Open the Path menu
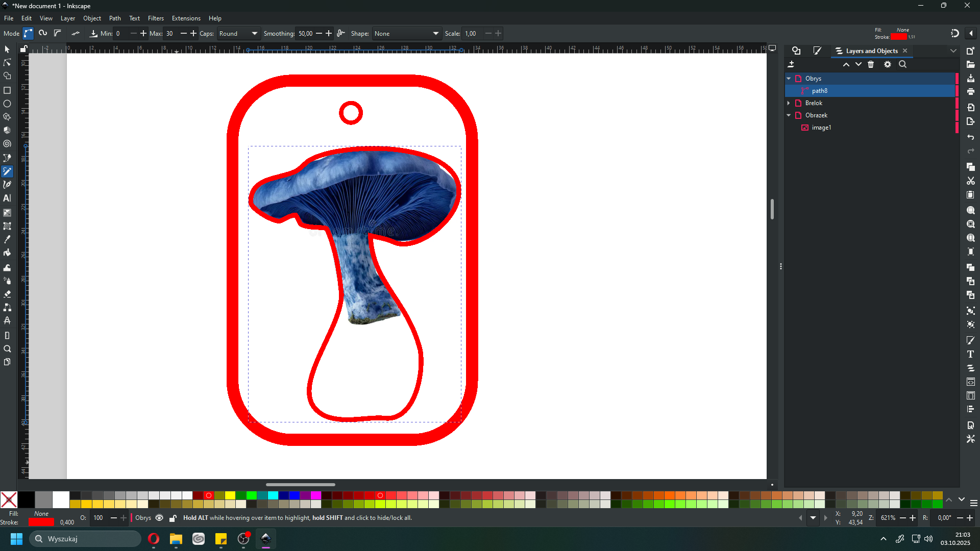This screenshot has width=980, height=551. click(x=115, y=18)
